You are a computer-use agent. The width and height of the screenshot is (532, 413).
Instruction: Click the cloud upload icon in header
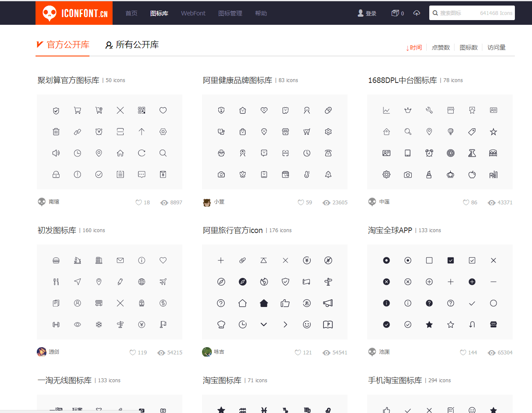click(x=416, y=13)
